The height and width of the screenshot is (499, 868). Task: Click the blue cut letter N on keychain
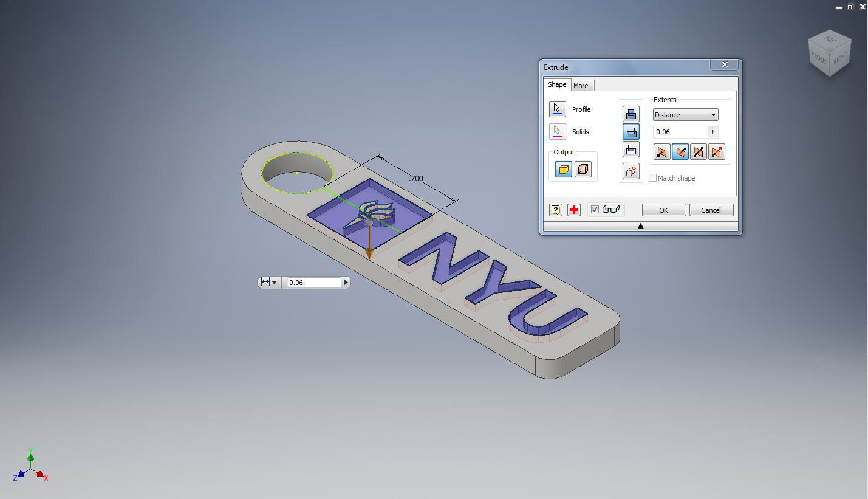click(x=443, y=258)
